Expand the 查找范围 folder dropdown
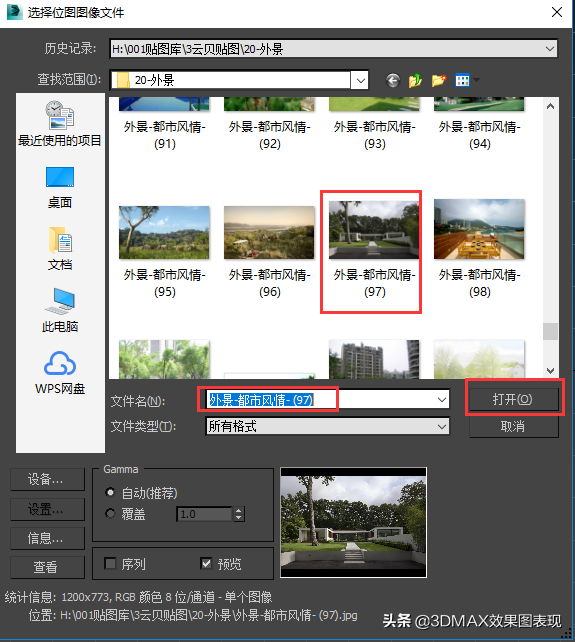This screenshot has height=642, width=575. point(360,81)
